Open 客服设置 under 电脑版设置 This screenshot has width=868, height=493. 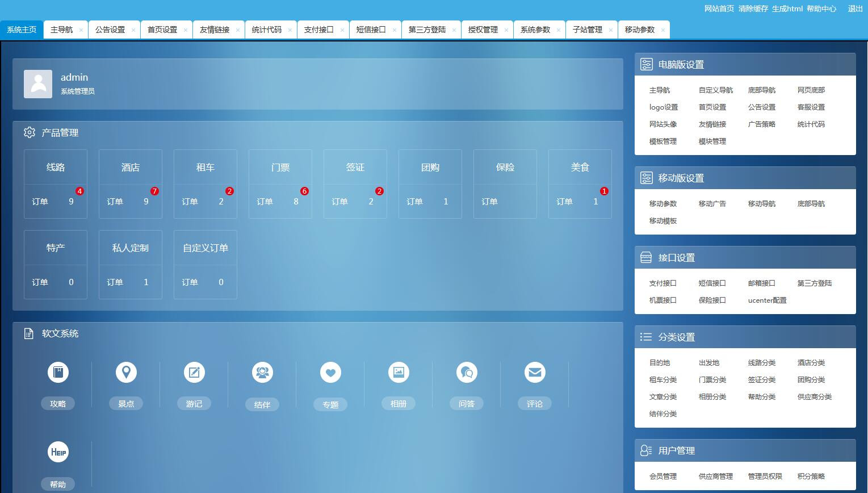coord(811,107)
